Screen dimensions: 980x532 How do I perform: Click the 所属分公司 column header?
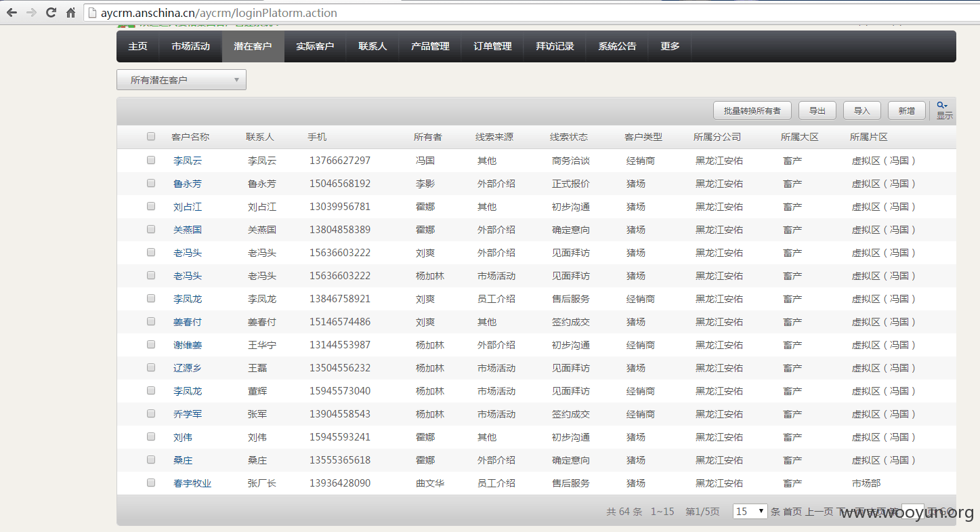(x=717, y=137)
